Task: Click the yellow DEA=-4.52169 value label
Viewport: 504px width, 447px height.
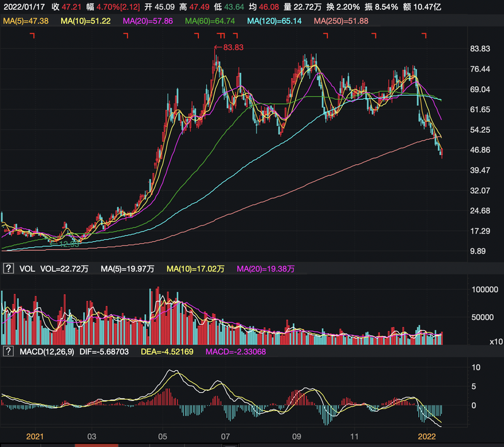Action: click(x=168, y=351)
